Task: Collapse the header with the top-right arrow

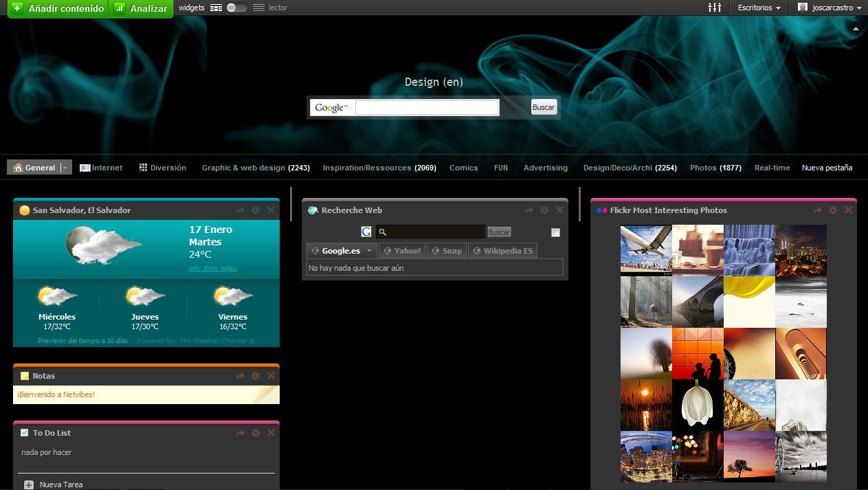Action: click(x=856, y=29)
